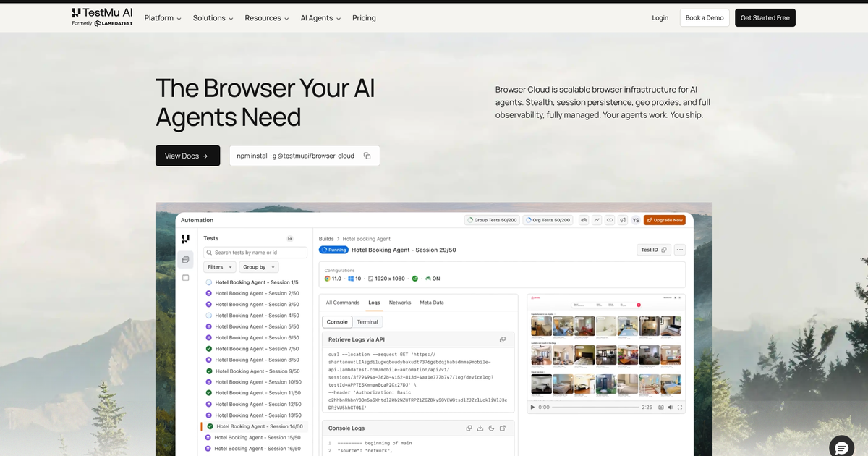Screen dimensions: 868x456
Task: Click the Get Started Free button
Action: [765, 18]
